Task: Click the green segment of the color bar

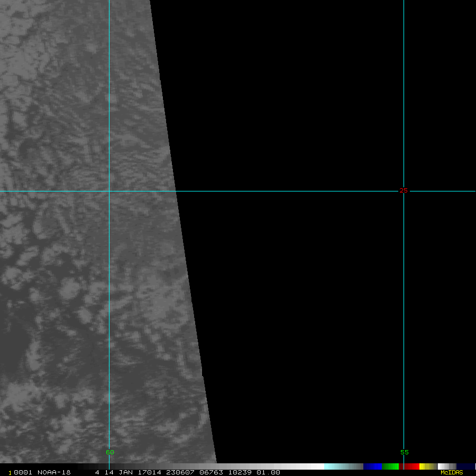Action: 390,466
